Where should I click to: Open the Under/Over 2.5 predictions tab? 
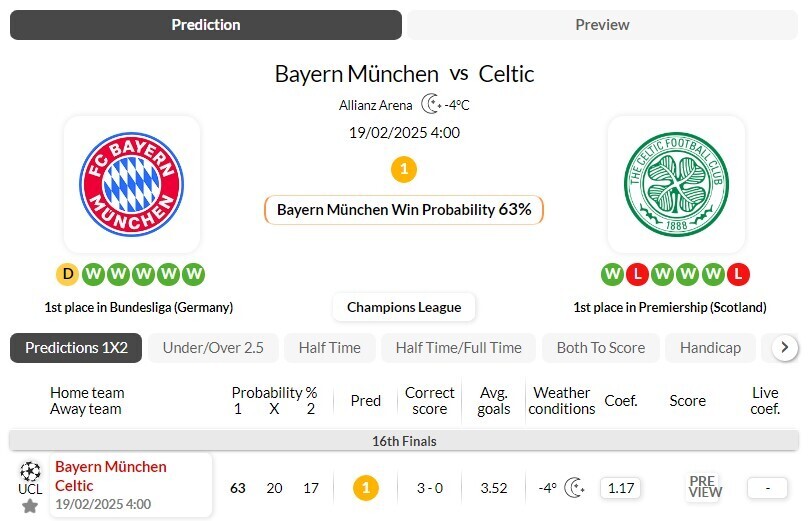(x=213, y=348)
